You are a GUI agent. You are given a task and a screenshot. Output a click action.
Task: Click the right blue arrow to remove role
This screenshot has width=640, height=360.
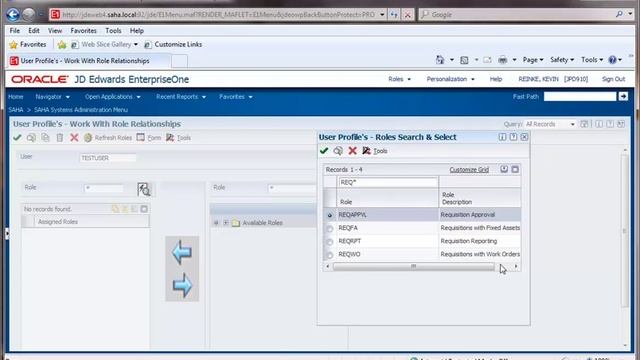pos(182,285)
